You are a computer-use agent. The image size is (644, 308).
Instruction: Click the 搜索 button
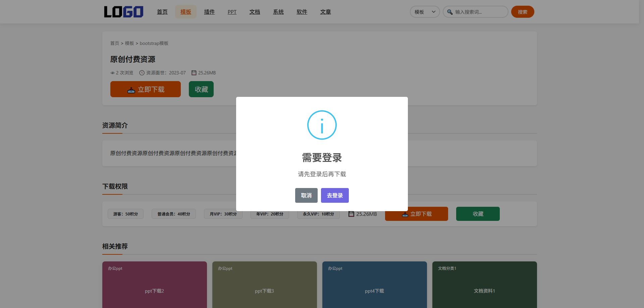click(523, 12)
